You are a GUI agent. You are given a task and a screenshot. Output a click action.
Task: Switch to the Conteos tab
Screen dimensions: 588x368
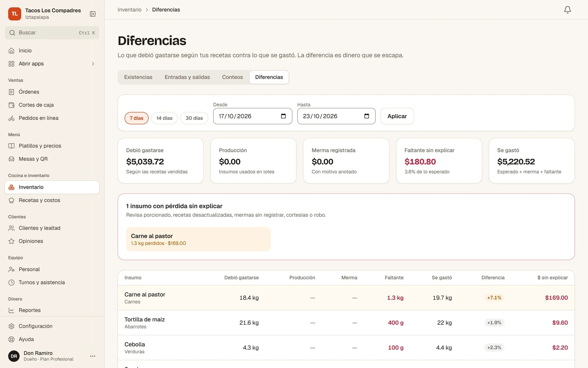click(x=232, y=77)
